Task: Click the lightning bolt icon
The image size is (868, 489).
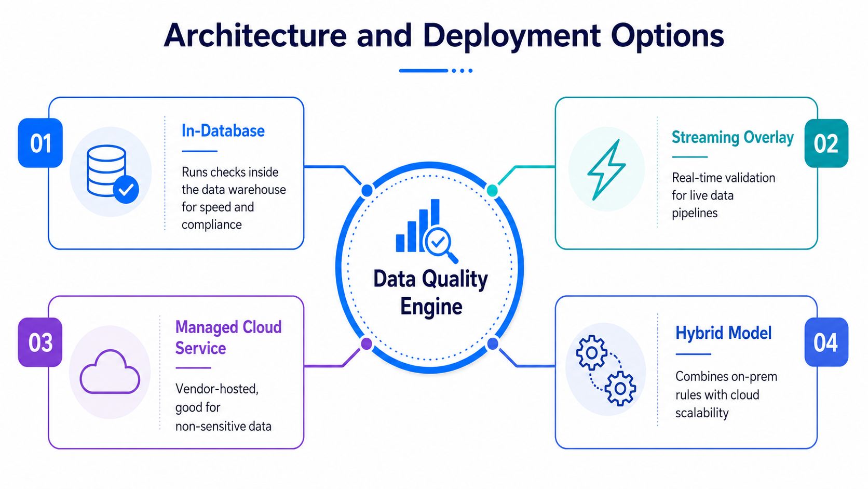Action: pyautogui.click(x=606, y=169)
